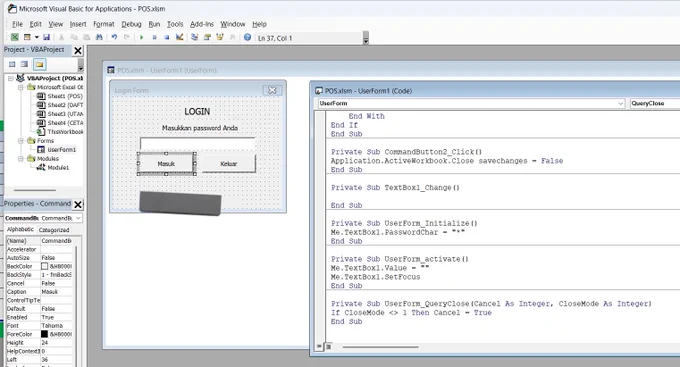
Task: Open the Insert UserForm dropdown arrow
Action: pyautogui.click(x=36, y=38)
